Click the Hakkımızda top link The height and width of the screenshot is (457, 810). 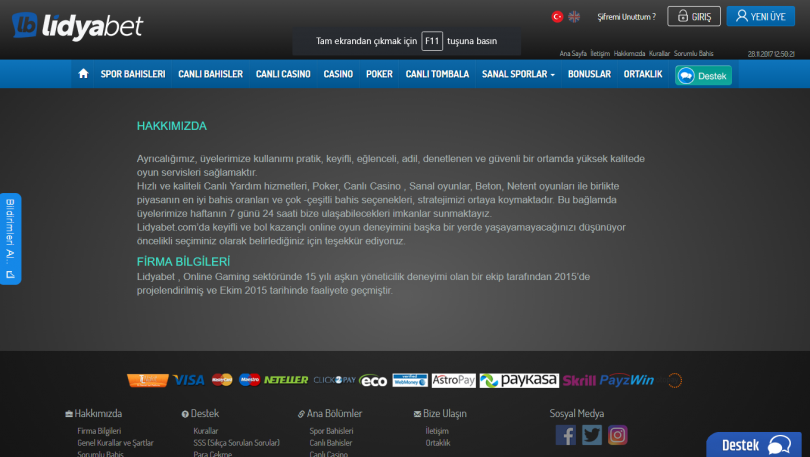point(629,53)
